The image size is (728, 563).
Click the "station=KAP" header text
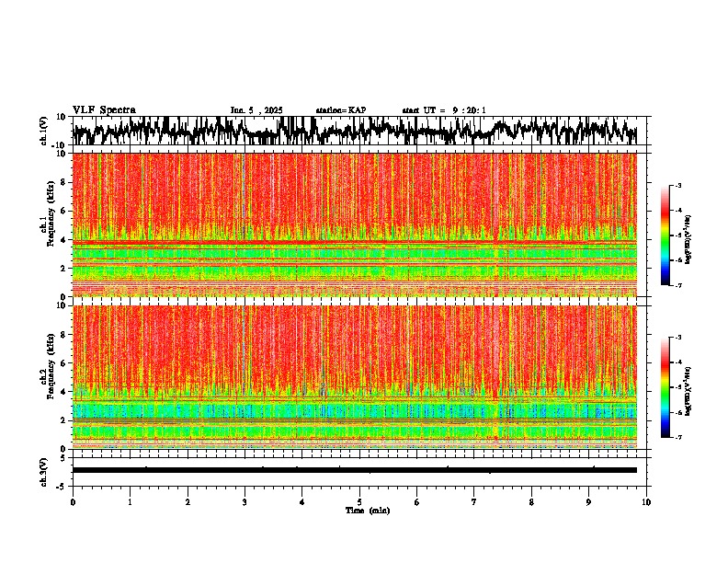click(341, 110)
